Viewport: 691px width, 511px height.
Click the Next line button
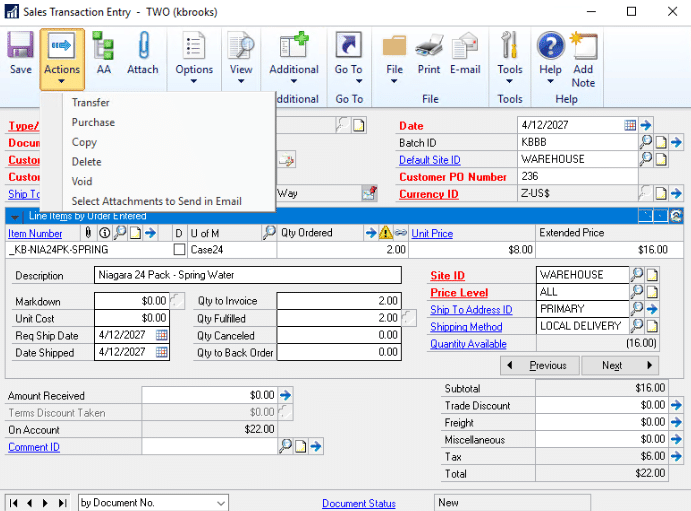(620, 365)
